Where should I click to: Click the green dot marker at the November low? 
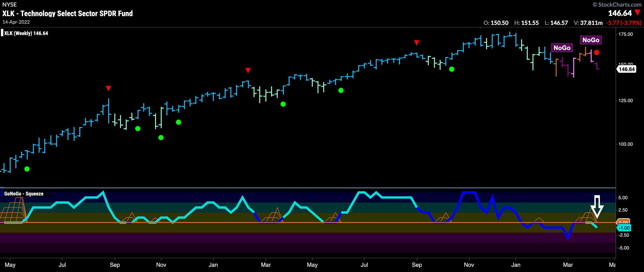161,138
